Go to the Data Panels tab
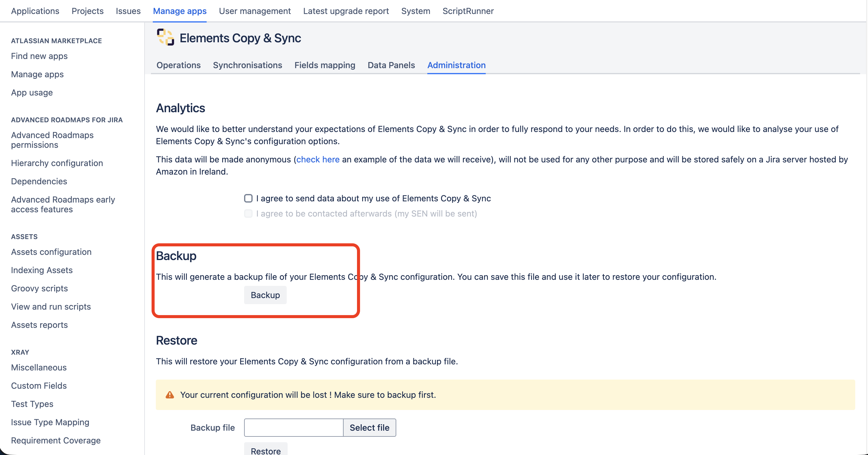This screenshot has height=455, width=868. tap(391, 65)
